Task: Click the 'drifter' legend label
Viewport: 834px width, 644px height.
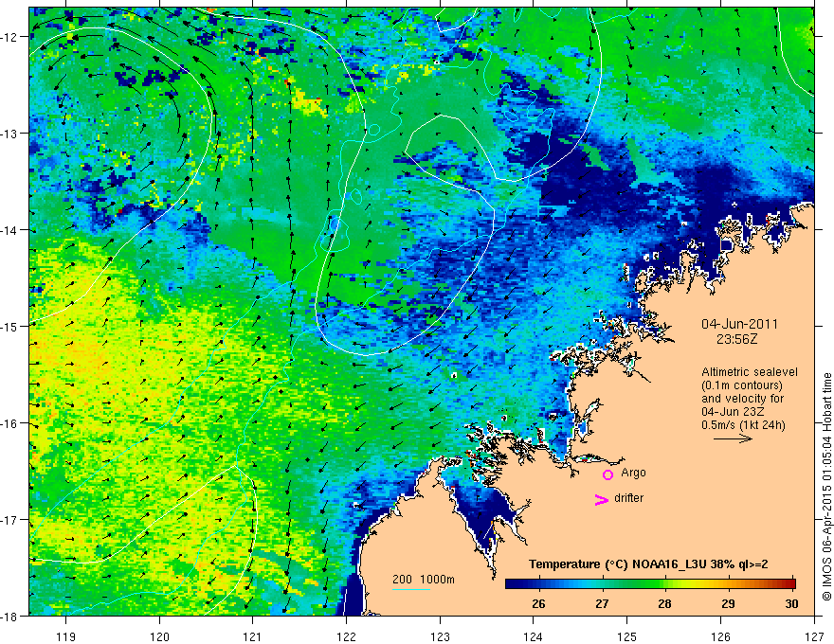Action: pos(628,498)
